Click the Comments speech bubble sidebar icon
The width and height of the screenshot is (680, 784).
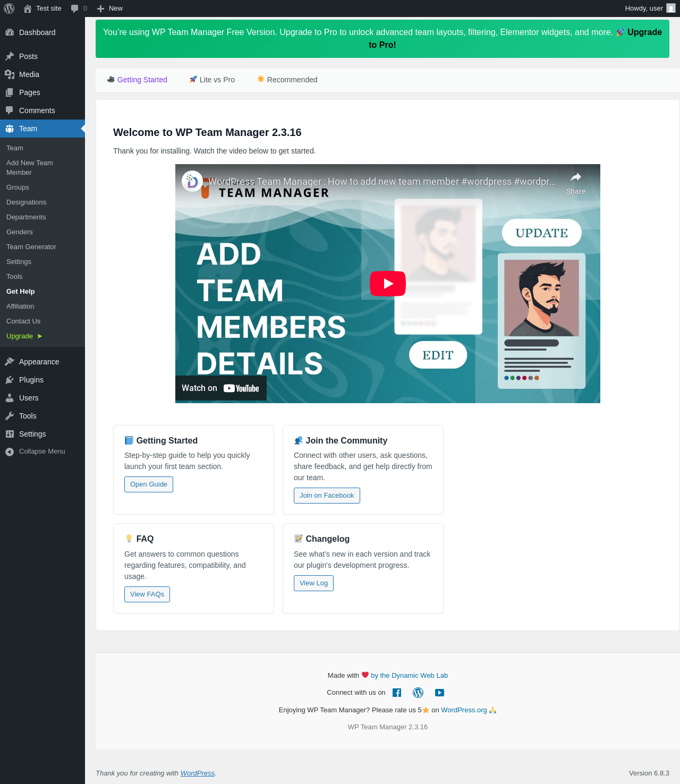point(10,110)
